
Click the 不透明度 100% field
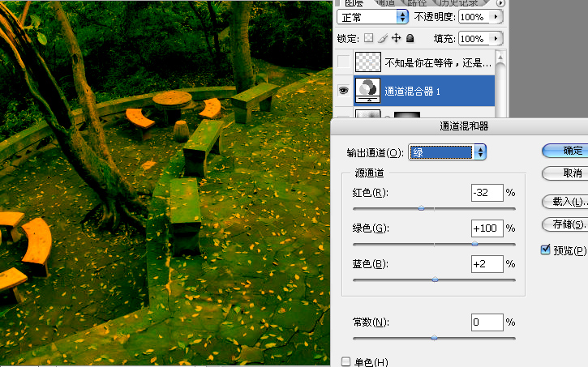(474, 17)
